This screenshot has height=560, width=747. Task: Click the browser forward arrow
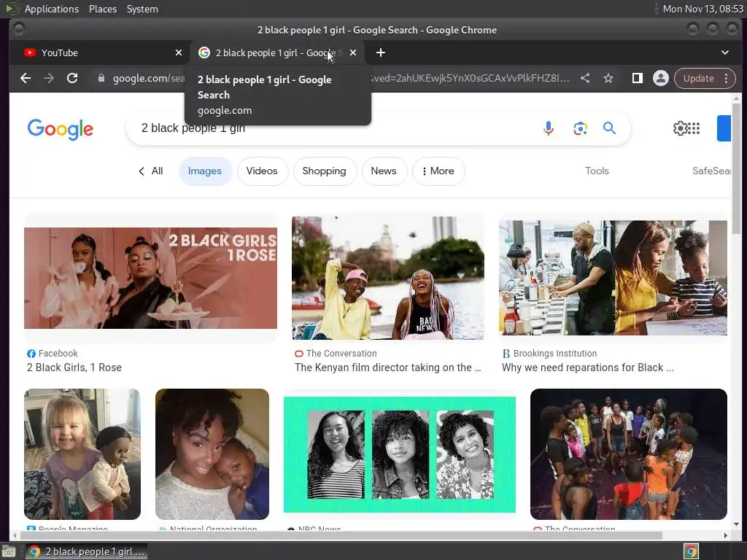pyautogui.click(x=49, y=78)
